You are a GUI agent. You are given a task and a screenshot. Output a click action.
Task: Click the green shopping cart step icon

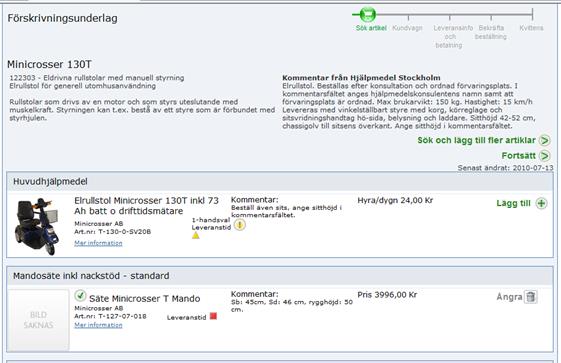pyautogui.click(x=367, y=15)
